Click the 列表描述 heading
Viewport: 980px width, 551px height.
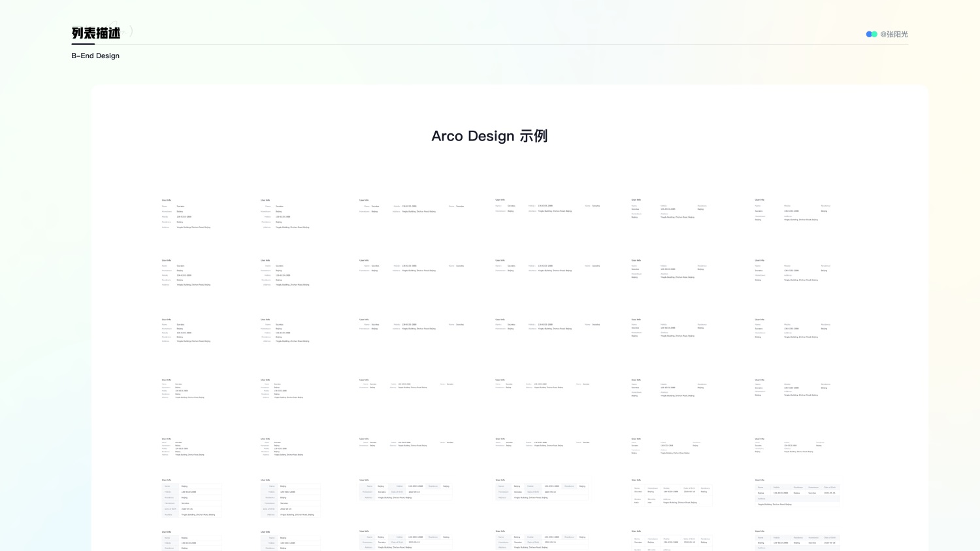96,33
